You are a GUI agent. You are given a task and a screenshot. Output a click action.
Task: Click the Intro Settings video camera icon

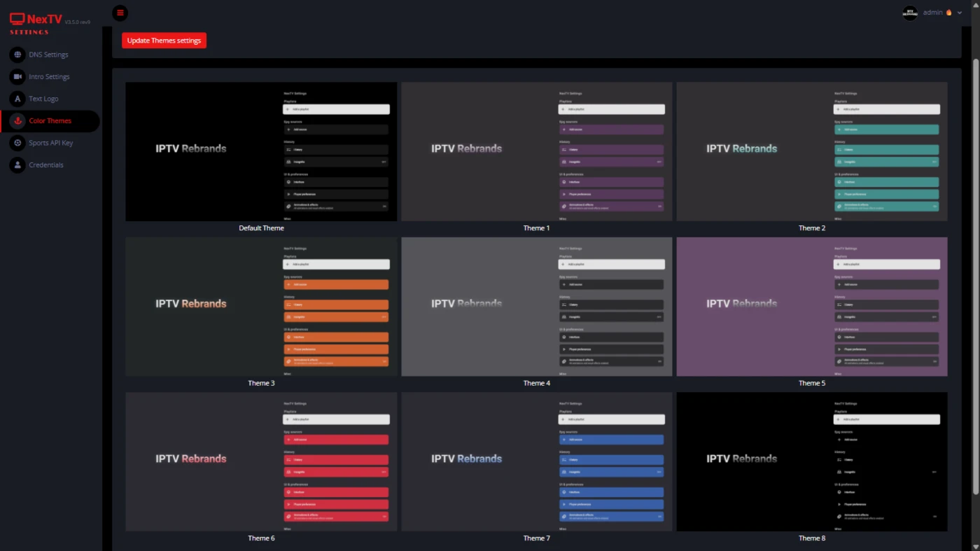coord(17,77)
